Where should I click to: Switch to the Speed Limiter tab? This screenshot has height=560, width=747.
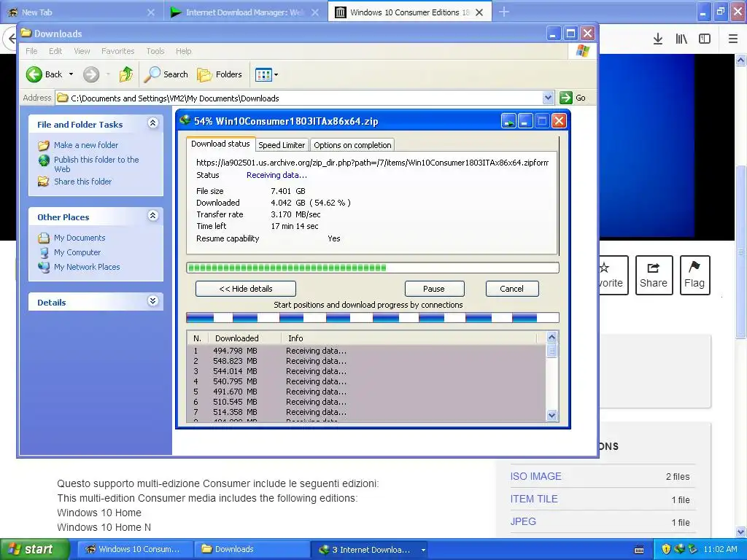coord(282,145)
